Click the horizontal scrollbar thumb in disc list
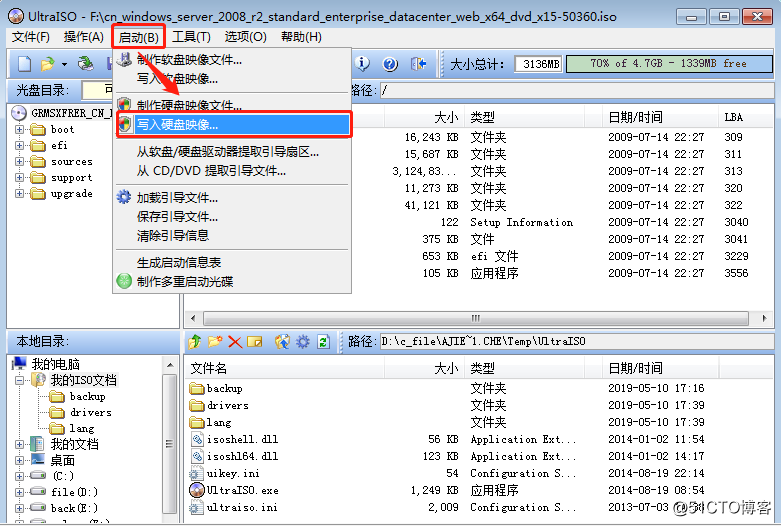This screenshot has height=526, width=781. [x=476, y=318]
